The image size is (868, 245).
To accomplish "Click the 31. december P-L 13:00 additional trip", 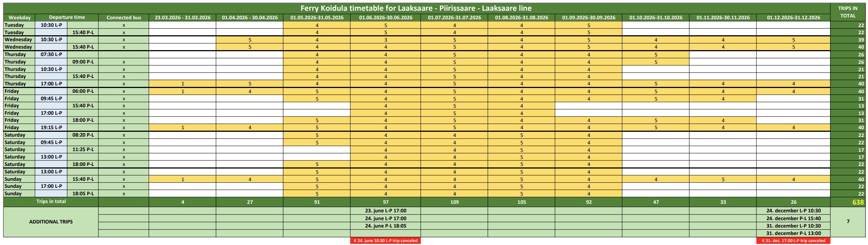I will coord(793,233).
